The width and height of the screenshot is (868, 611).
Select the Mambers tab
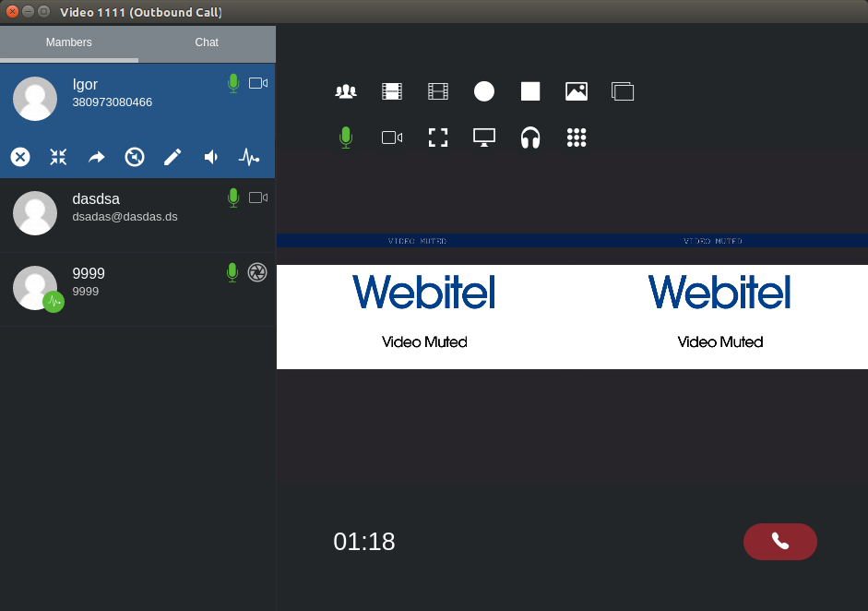tap(69, 42)
